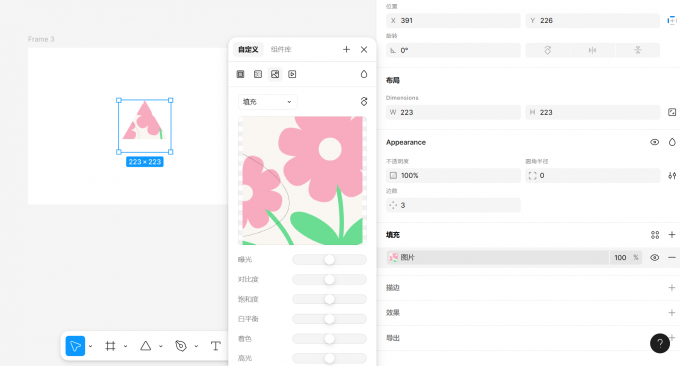This screenshot has height=366, width=680.
Task: Expand the shape tools dropdown arrow
Action: pos(160,346)
